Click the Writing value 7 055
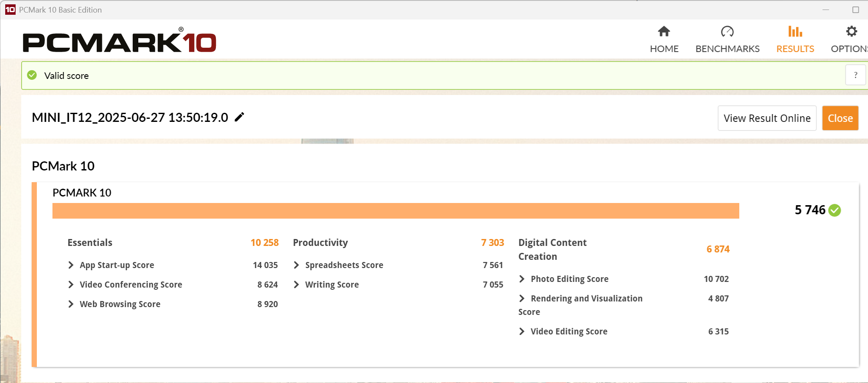The image size is (868, 383). click(493, 285)
